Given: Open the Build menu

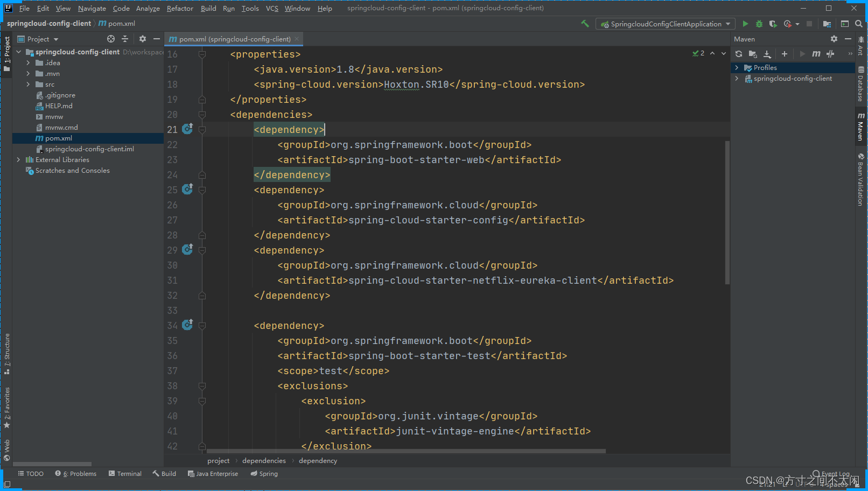Looking at the screenshot, I should pyautogui.click(x=208, y=8).
